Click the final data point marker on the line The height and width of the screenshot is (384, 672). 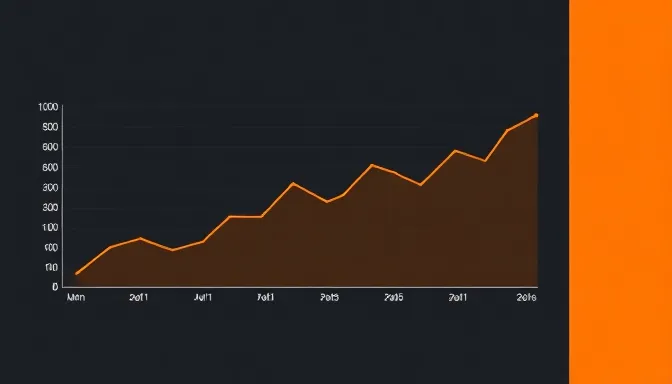pos(536,115)
